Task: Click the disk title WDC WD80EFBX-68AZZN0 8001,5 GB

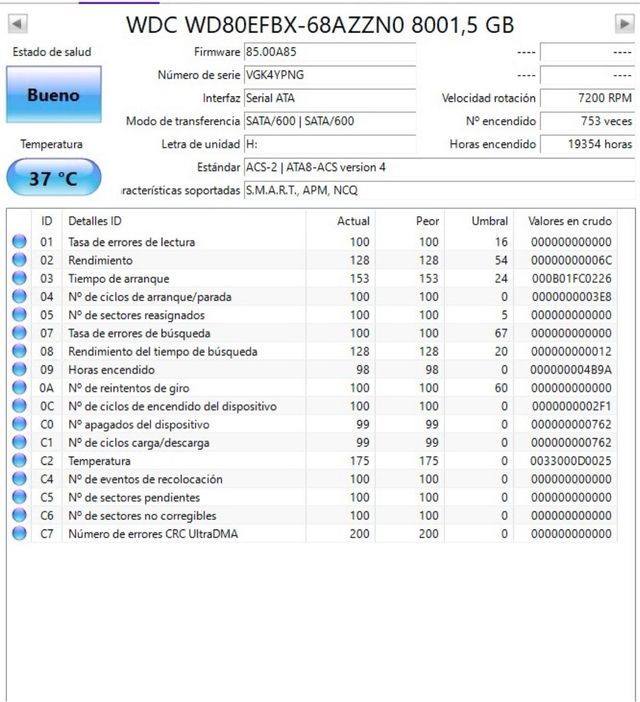Action: click(x=320, y=25)
